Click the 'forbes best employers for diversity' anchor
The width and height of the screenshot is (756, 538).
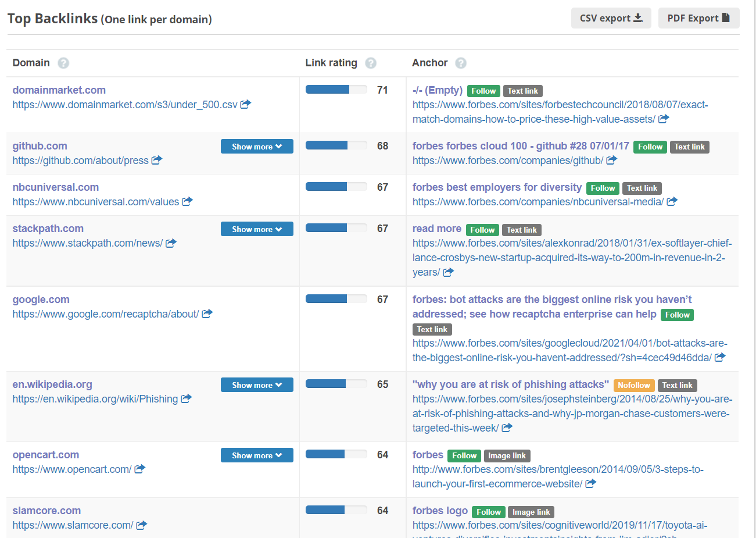tap(497, 187)
